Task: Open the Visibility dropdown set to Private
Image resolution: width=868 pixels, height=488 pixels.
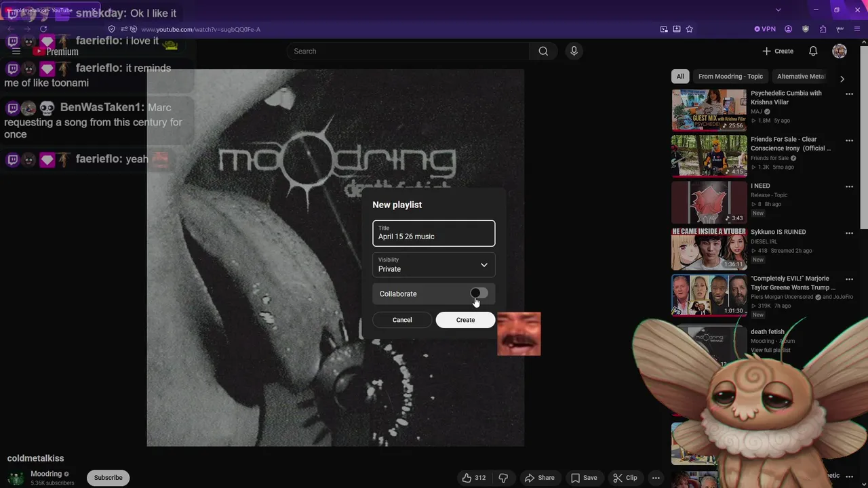Action: (434, 264)
